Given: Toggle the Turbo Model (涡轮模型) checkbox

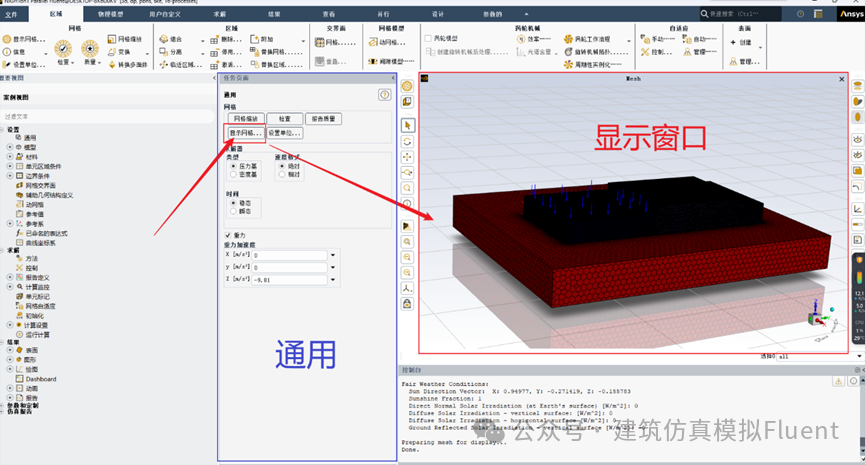Looking at the screenshot, I should pyautogui.click(x=428, y=39).
